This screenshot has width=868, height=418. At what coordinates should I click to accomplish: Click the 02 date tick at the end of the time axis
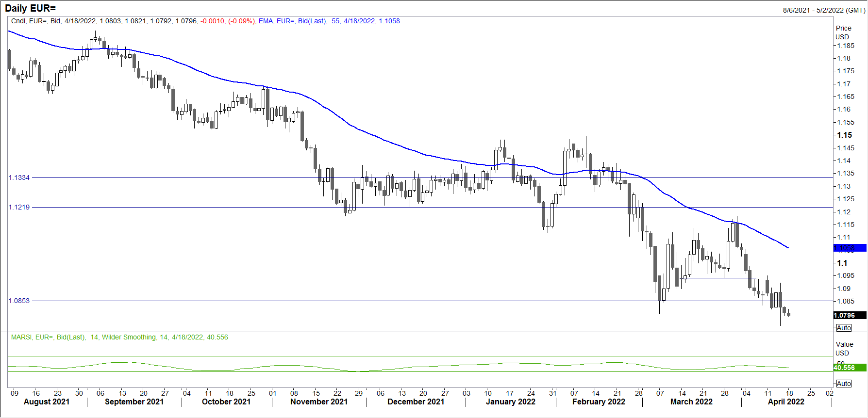[830, 393]
